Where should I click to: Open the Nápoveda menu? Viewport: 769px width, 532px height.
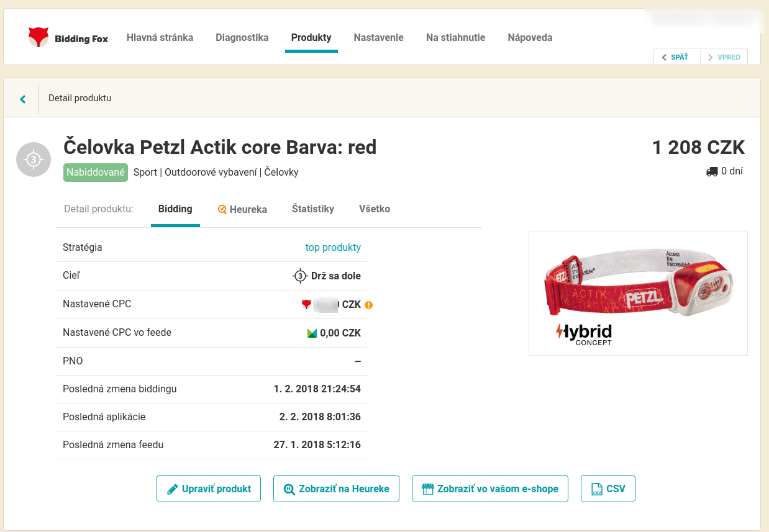click(530, 37)
